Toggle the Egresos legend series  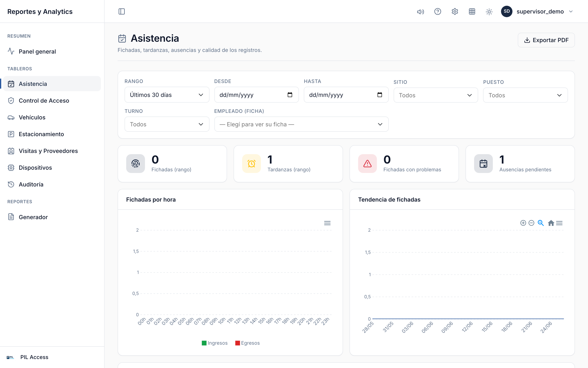[248, 343]
